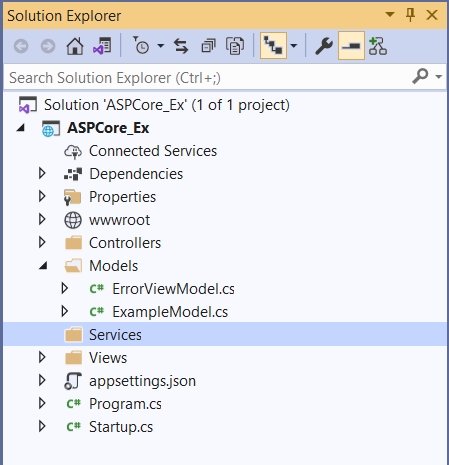Expand the Dependencies node
Screen dimensions: 449x465
pos(42,173)
